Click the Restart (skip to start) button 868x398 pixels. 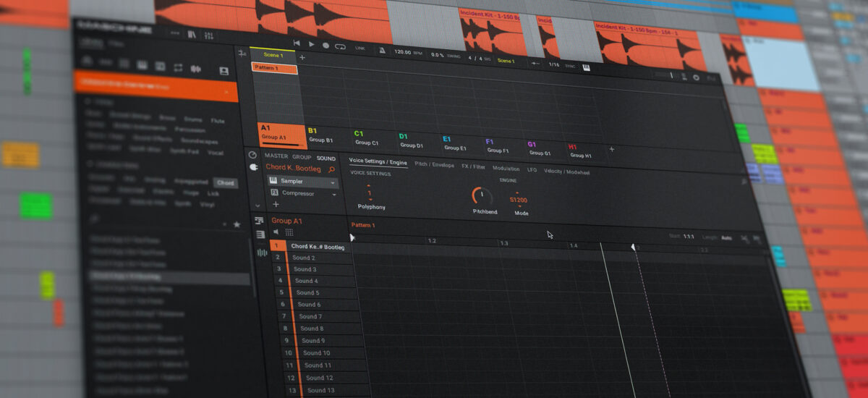(x=297, y=44)
